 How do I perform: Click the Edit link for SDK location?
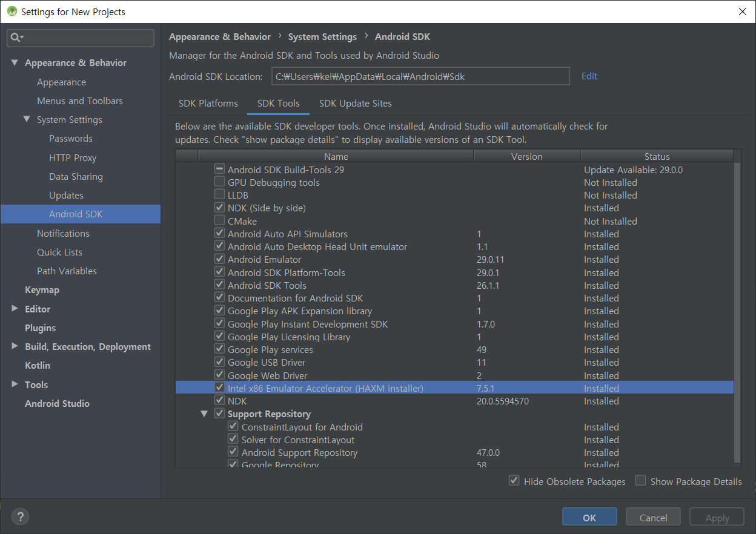click(589, 76)
